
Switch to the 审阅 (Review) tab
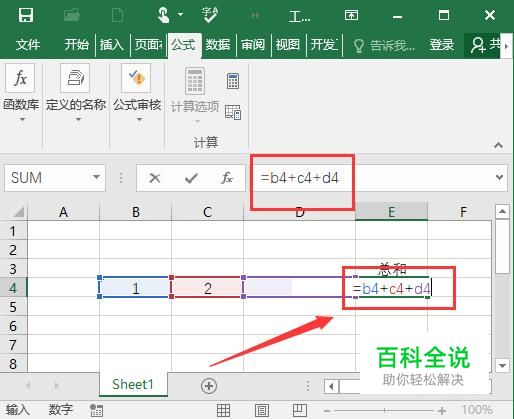pos(253,45)
